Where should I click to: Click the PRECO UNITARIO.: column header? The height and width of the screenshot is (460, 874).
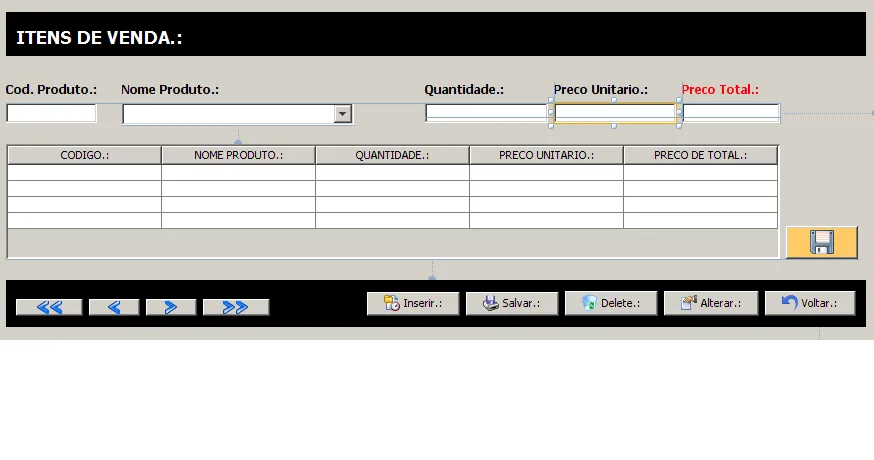click(x=546, y=155)
